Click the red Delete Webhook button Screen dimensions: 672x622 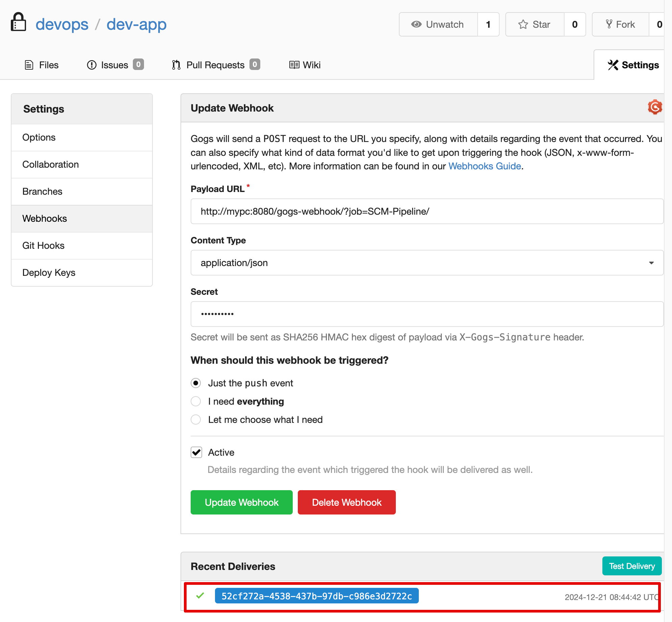tap(347, 502)
